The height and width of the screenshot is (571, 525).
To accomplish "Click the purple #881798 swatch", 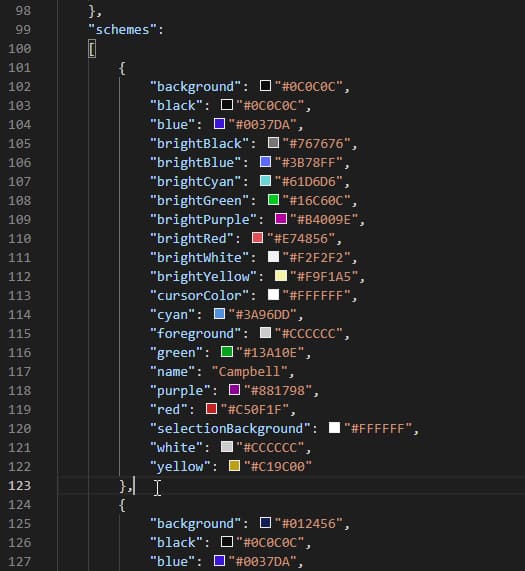I will click(x=234, y=390).
